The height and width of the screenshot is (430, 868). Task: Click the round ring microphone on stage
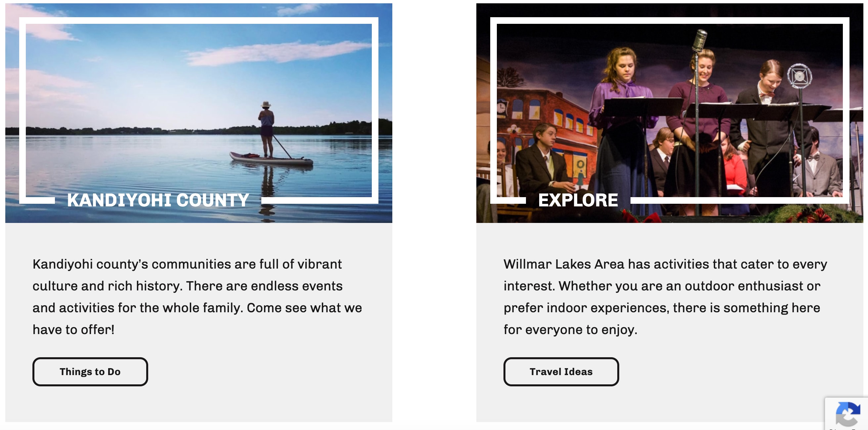[x=799, y=76]
